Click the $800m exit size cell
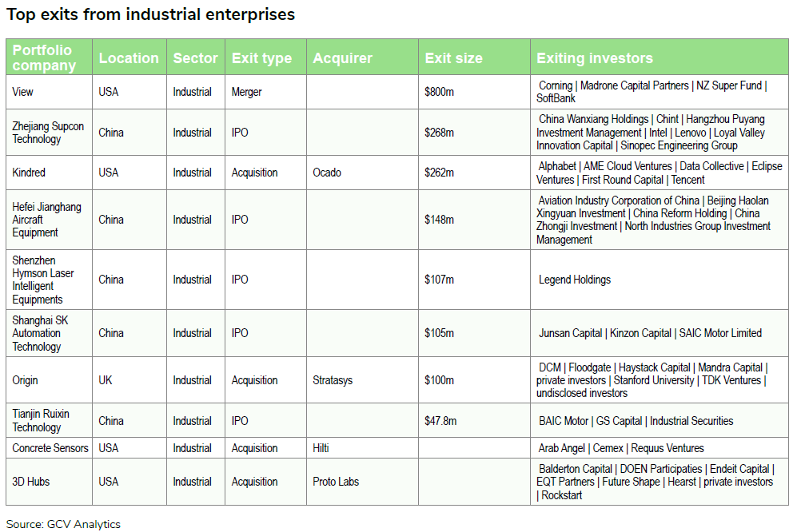 click(x=440, y=92)
